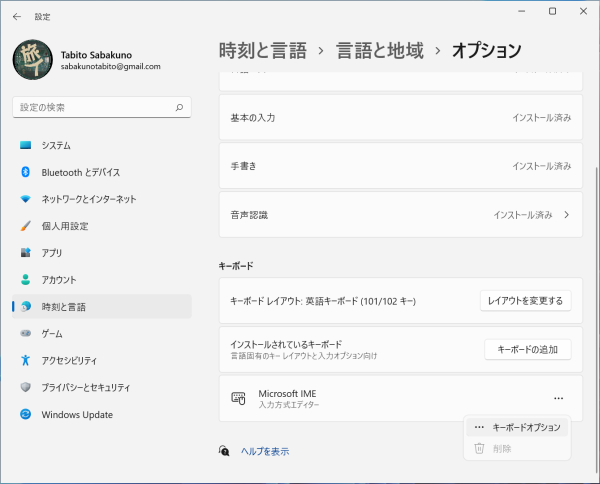This screenshot has width=600, height=484.
Task: Open ネットワークとインターネット settings
Action: click(102, 199)
